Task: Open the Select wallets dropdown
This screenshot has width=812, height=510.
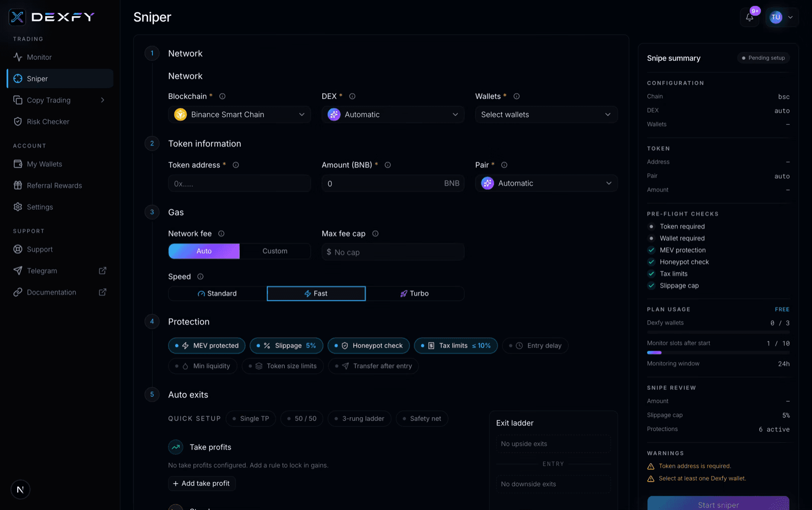Action: click(x=547, y=115)
